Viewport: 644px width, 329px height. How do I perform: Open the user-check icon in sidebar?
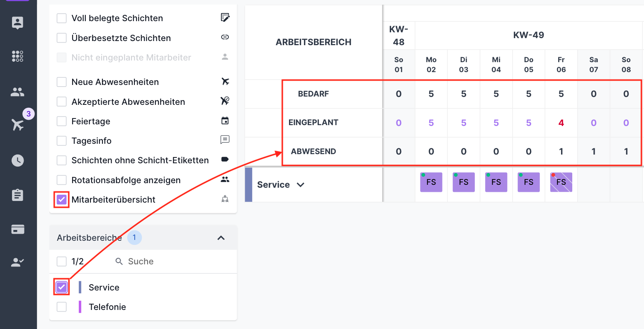pos(17,262)
